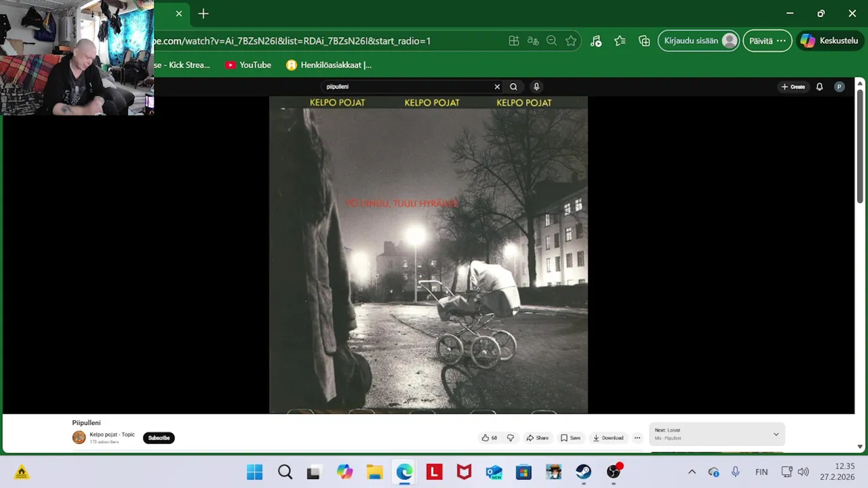The image size is (868, 488).
Task: Open the Kick Stream bookmark
Action: coord(182,65)
